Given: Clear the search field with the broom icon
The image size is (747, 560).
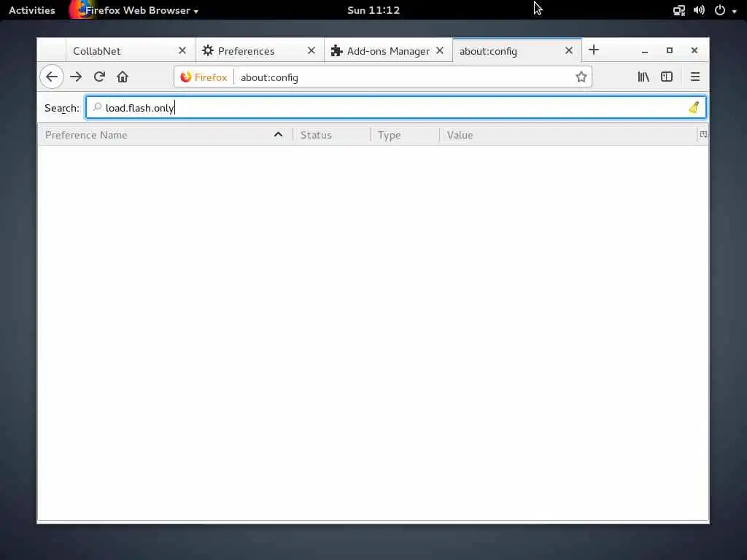Looking at the screenshot, I should (694, 108).
